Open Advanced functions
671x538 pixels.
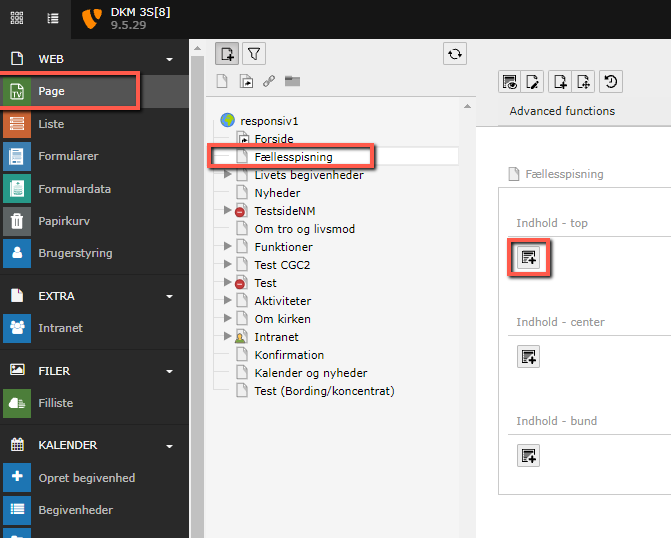click(x=562, y=111)
